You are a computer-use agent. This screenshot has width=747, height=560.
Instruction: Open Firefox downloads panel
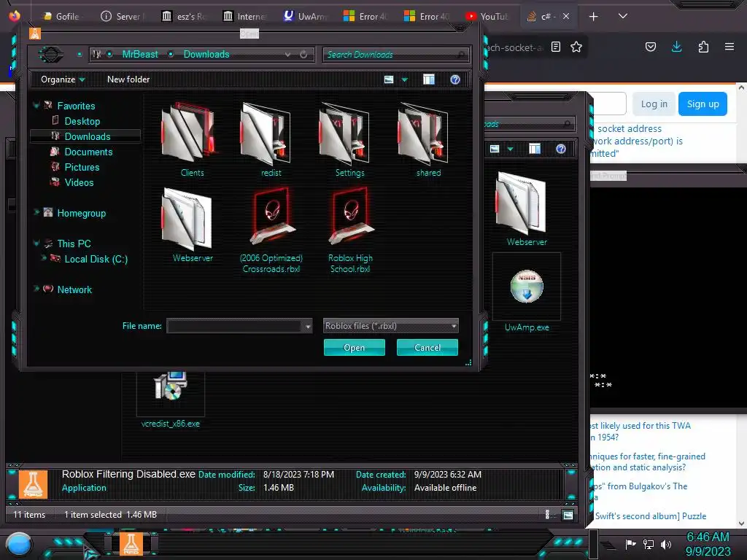click(676, 47)
